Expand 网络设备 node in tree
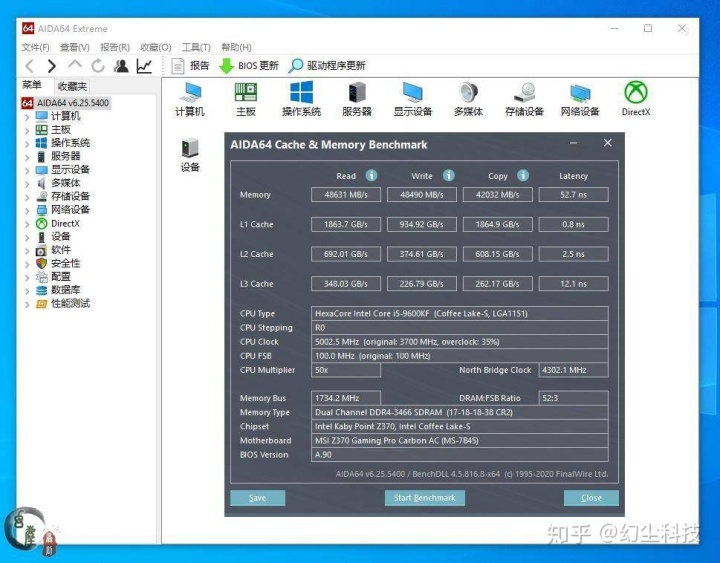The height and width of the screenshot is (563, 720). click(27, 210)
